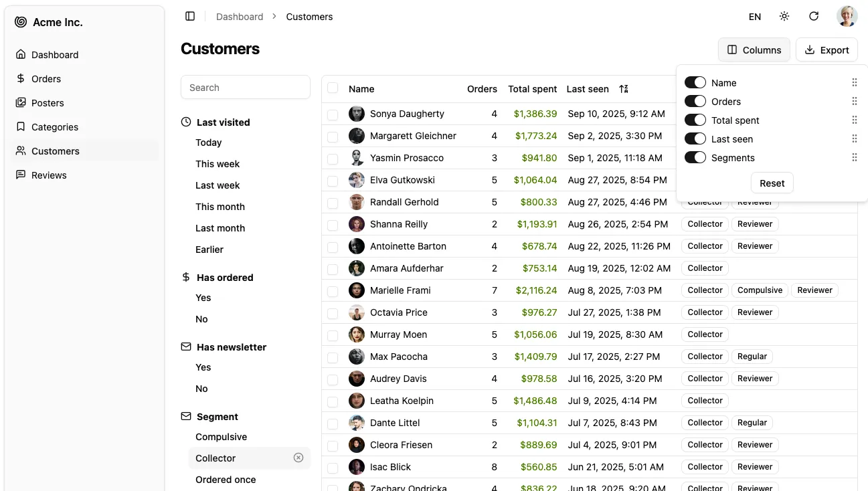Open the EN language selector
Screen dimensions: 868x491
[x=754, y=17]
